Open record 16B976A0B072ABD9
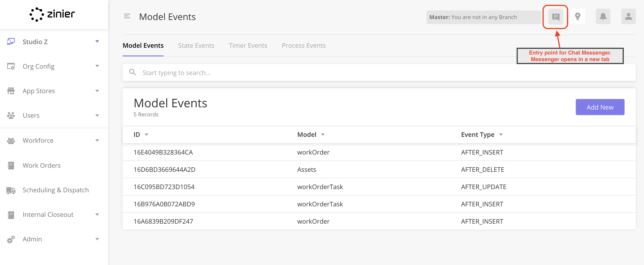The height and width of the screenshot is (265, 644). point(379,204)
